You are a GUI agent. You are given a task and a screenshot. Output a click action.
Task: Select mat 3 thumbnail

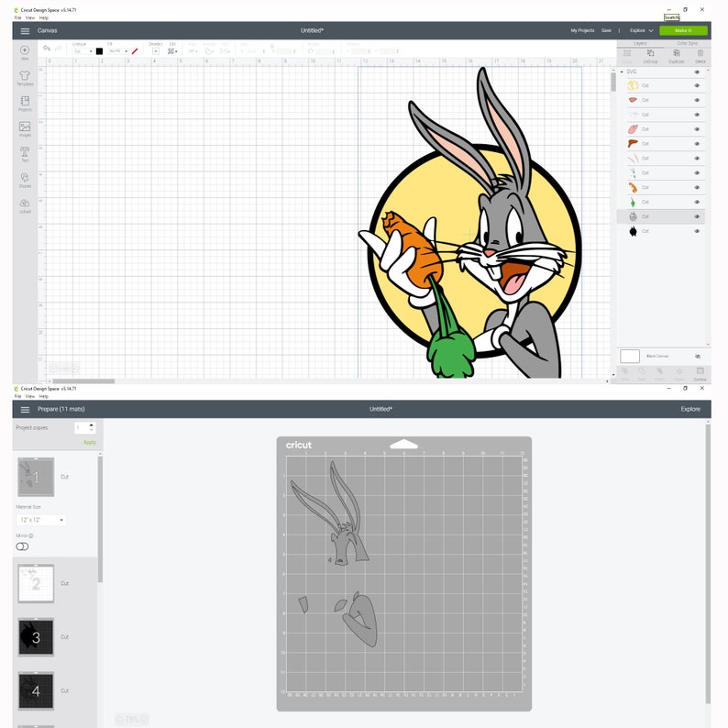[x=36, y=637]
